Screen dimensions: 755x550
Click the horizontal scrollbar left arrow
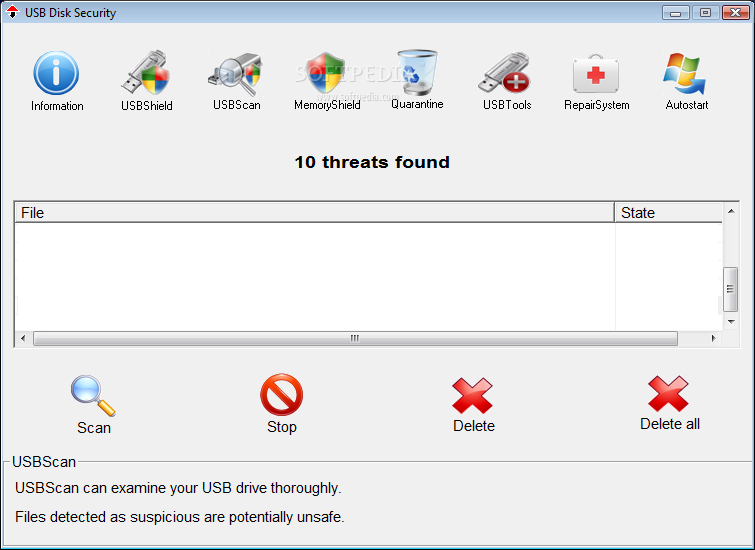pyautogui.click(x=23, y=338)
